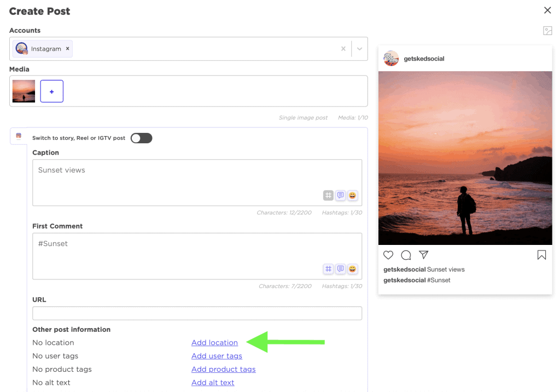Open Add alt text link
Image resolution: width=560 pixels, height=392 pixels.
click(213, 383)
